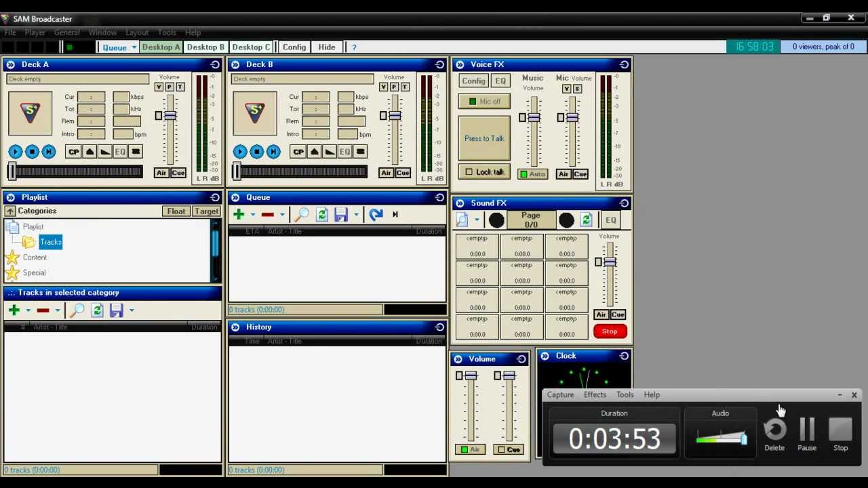Open the EQ on Deck A

(120, 152)
